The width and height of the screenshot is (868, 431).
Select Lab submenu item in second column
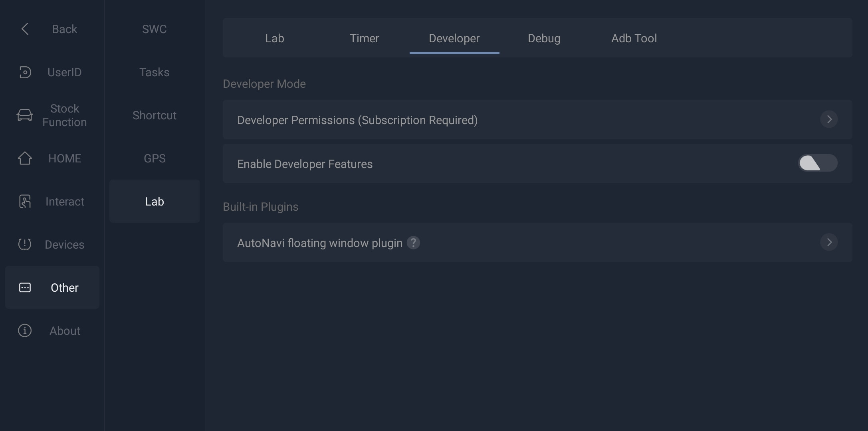point(155,201)
